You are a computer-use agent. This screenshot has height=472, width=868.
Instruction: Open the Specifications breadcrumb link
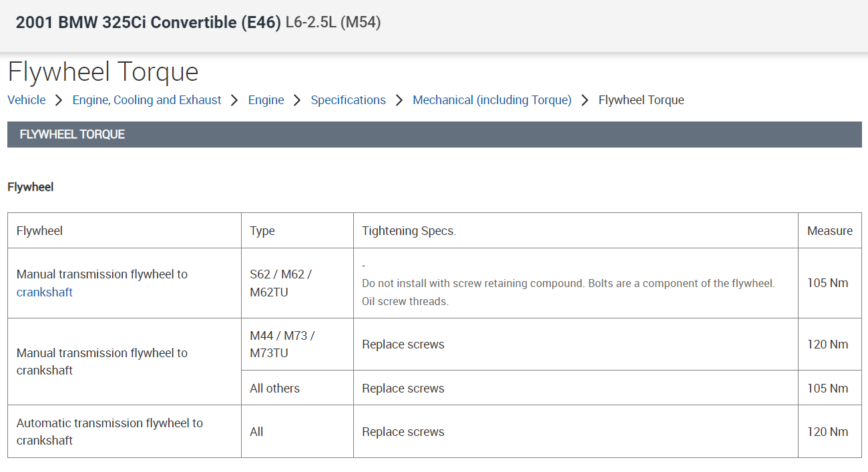(348, 100)
